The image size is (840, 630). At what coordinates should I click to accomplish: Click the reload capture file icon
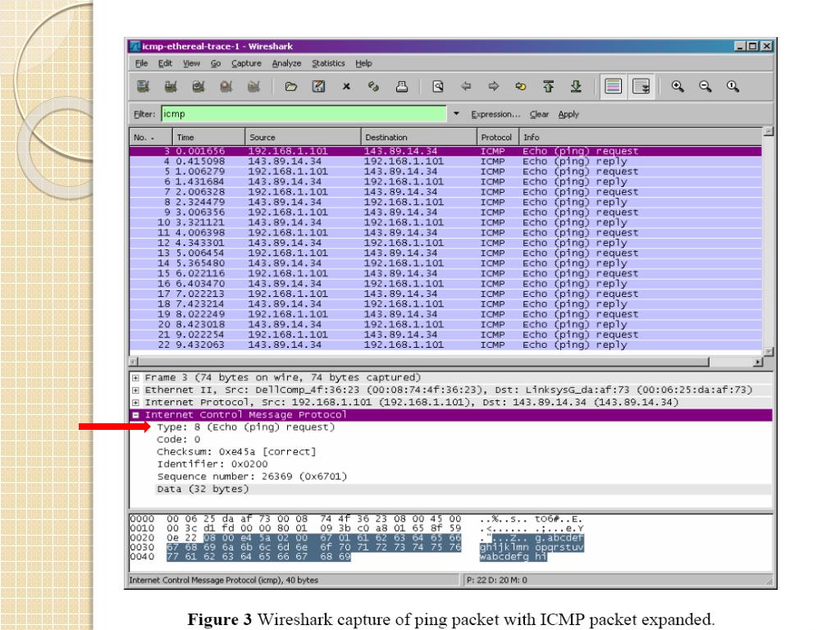[x=374, y=86]
